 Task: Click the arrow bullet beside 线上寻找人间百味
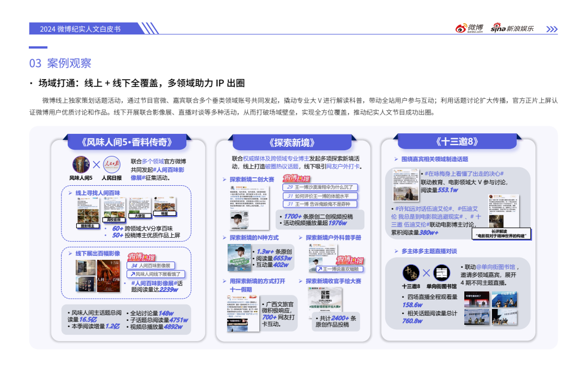pos(70,193)
